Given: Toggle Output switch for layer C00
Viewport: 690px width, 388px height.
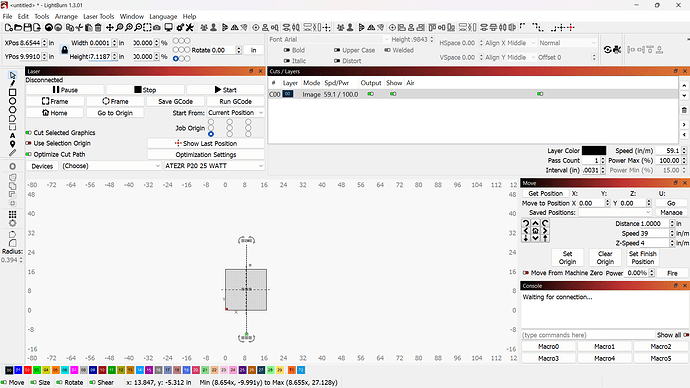Looking at the screenshot, I should coord(371,94).
